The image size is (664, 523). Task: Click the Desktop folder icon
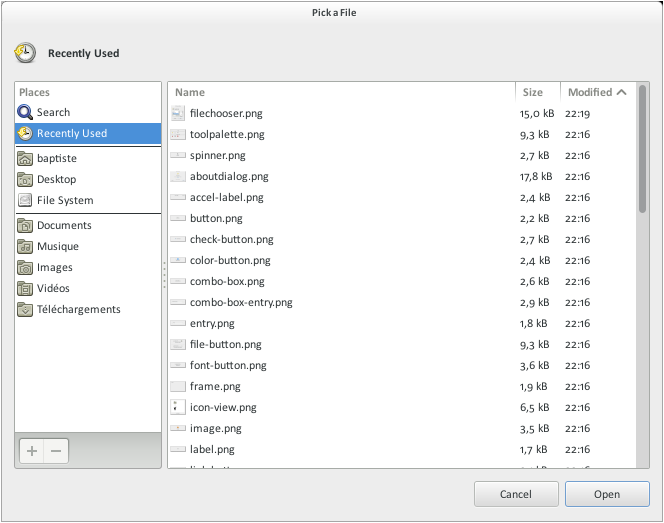point(25,180)
